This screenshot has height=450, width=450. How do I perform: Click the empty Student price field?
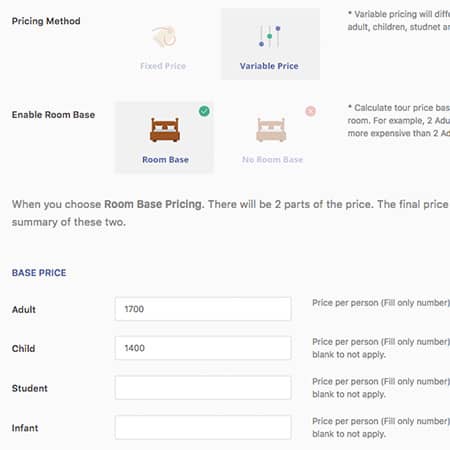pos(203,388)
